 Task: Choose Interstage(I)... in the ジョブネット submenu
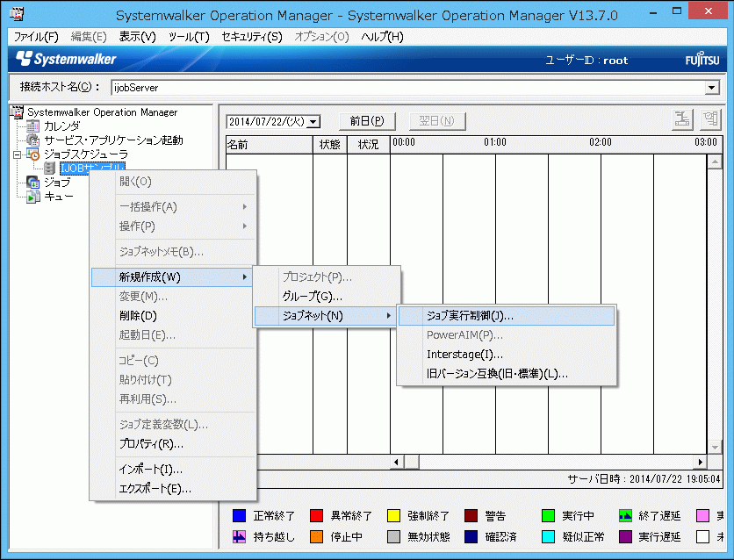point(464,355)
